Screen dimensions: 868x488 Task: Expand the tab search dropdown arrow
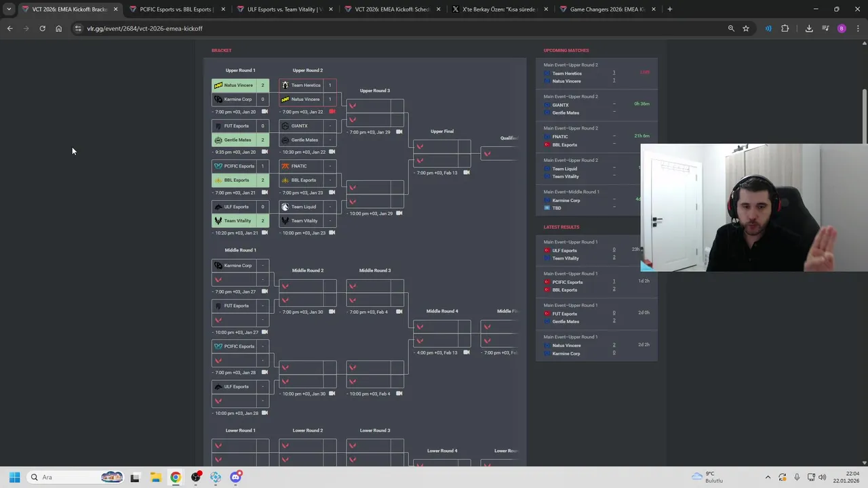click(8, 9)
